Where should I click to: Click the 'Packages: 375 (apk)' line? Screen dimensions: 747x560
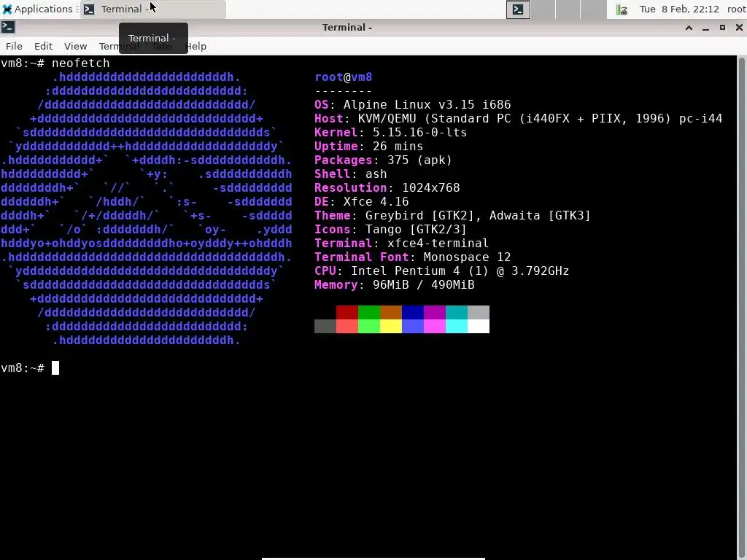click(x=383, y=160)
